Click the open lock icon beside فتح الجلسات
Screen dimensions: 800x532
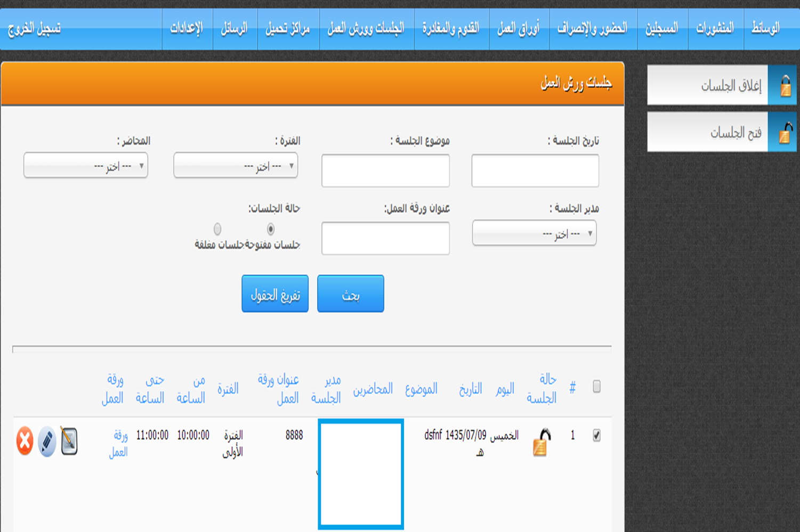(x=785, y=132)
